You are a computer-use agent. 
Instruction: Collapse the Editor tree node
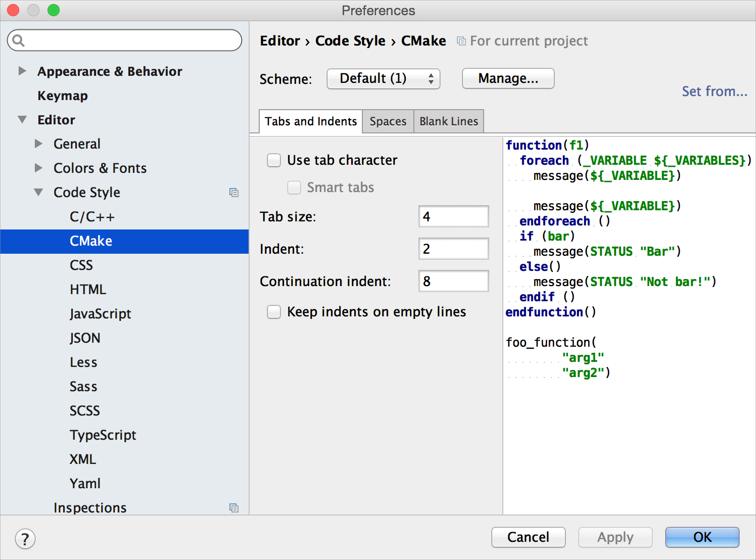[x=22, y=120]
